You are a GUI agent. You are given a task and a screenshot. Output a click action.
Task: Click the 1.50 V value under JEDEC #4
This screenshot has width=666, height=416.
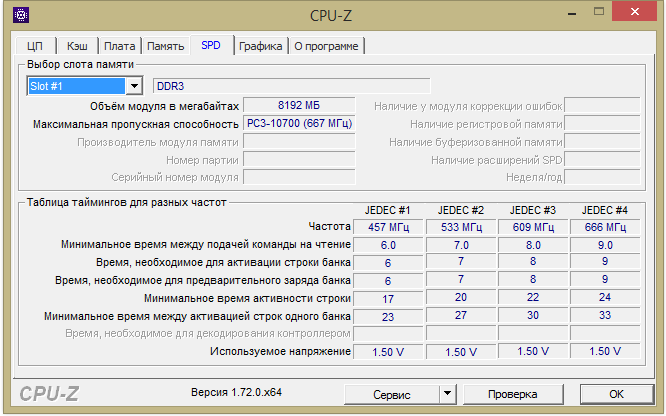605,351
